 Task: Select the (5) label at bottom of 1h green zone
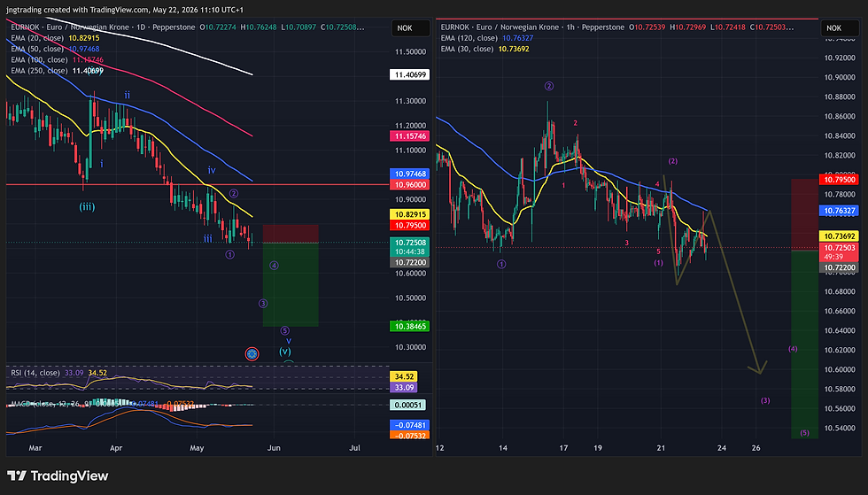(804, 433)
